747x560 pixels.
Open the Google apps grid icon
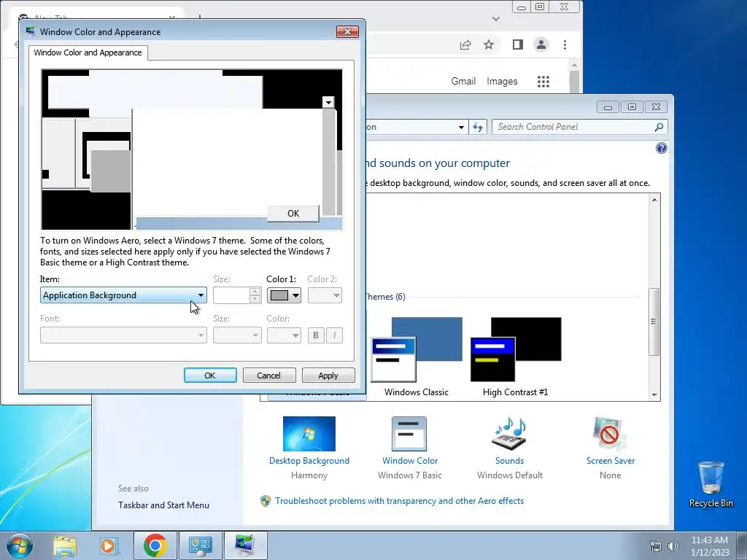[x=543, y=82]
